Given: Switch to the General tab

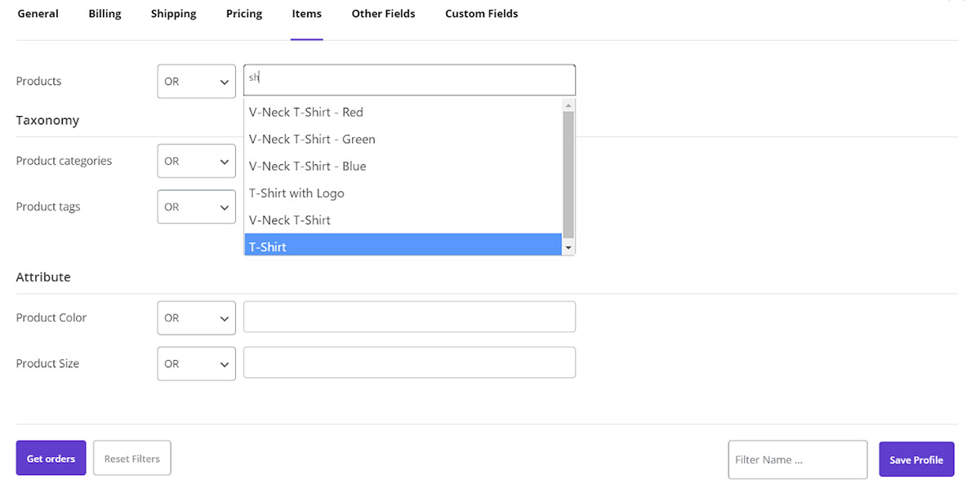Looking at the screenshot, I should tap(38, 14).
